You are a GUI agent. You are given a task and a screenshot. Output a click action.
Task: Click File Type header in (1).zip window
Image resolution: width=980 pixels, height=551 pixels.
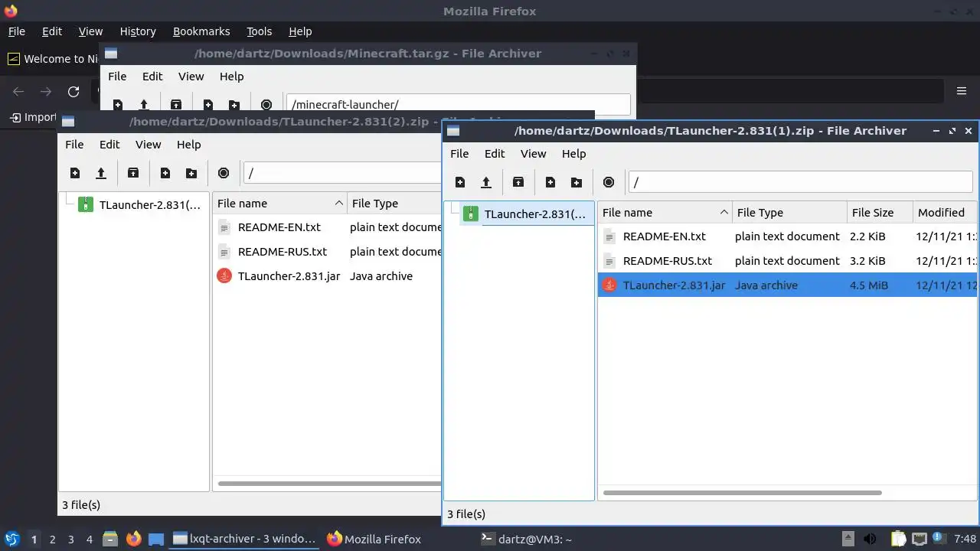789,213
